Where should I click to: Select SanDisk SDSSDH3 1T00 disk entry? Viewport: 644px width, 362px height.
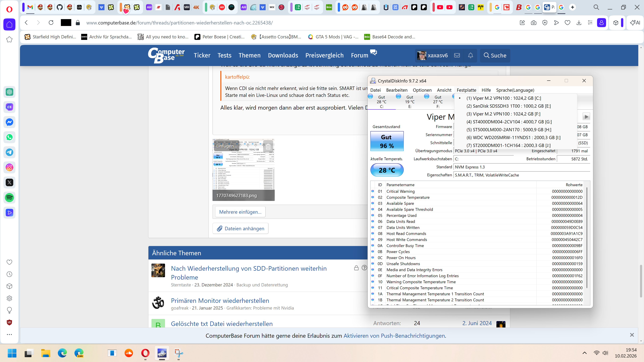[508, 106]
